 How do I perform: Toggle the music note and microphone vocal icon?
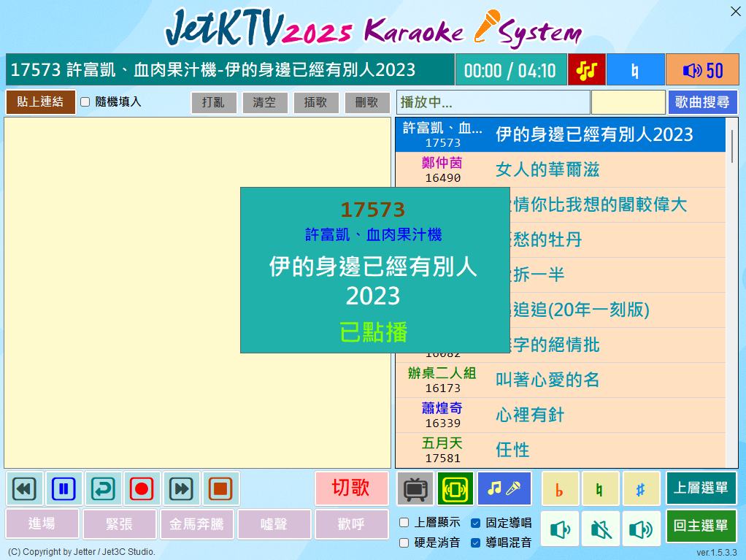click(504, 488)
